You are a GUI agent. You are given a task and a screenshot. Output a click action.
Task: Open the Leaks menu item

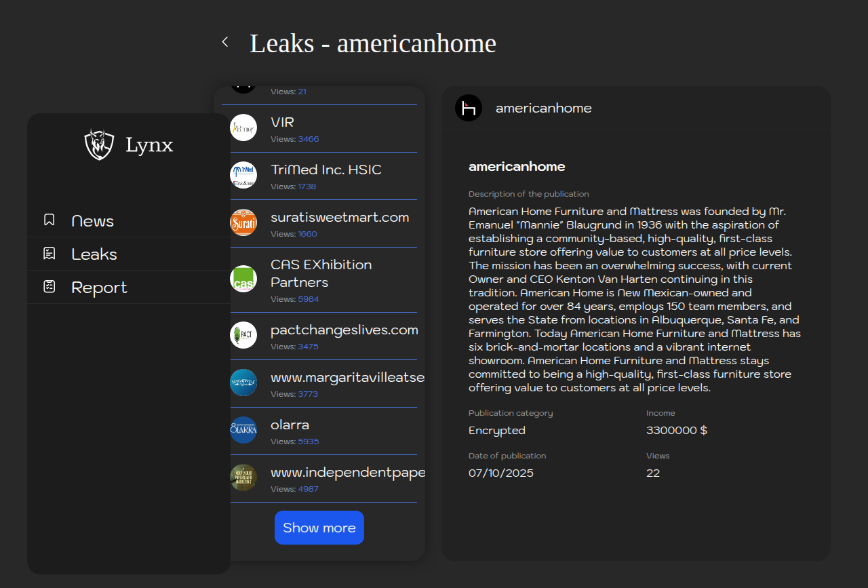tap(94, 254)
